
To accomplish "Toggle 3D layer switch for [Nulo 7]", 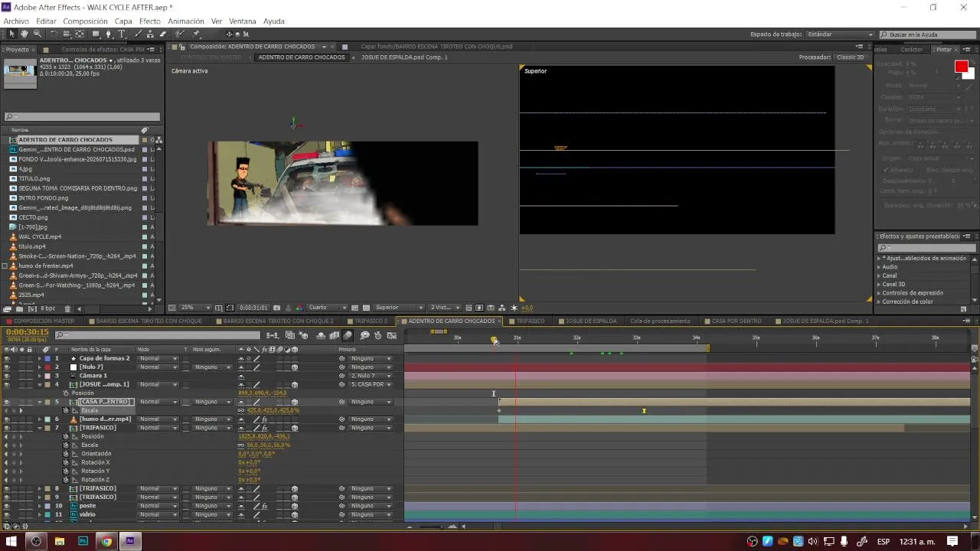I will click(x=295, y=367).
